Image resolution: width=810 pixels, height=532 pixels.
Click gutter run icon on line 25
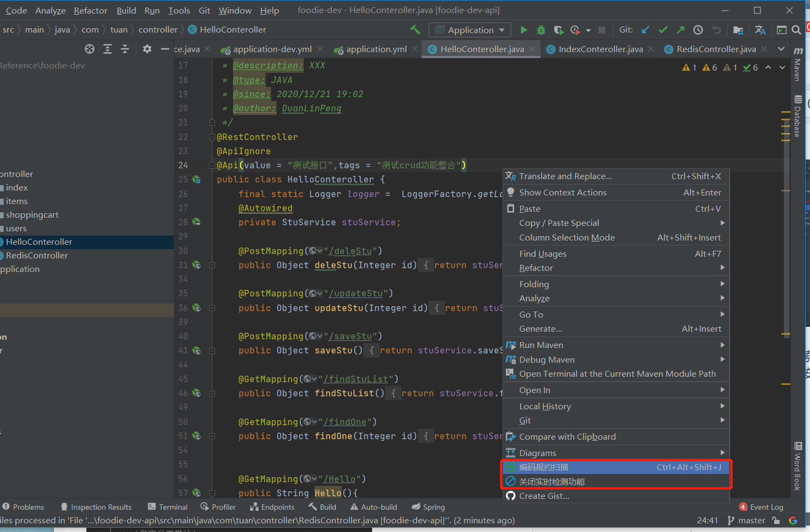click(x=197, y=180)
